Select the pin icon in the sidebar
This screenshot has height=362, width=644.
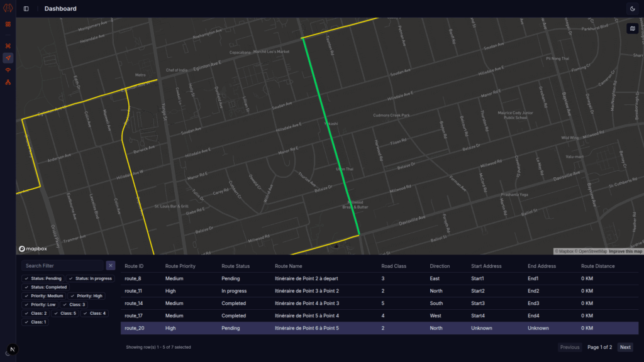pyautogui.click(x=8, y=70)
